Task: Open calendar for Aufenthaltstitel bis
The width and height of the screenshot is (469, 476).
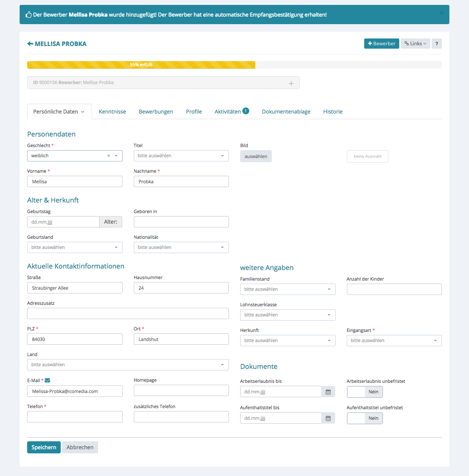Action: coord(328,418)
